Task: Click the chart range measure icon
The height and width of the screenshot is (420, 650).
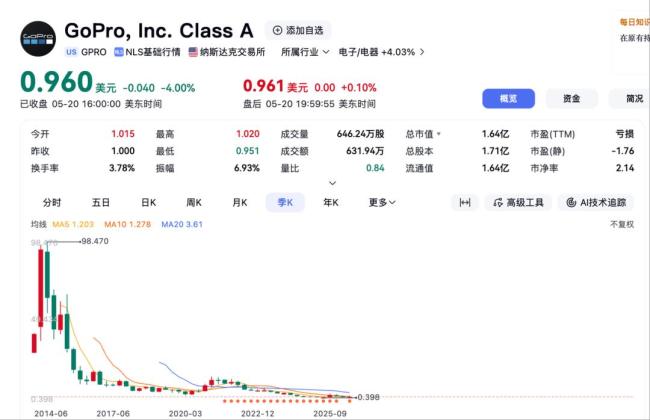Action: [x=465, y=202]
